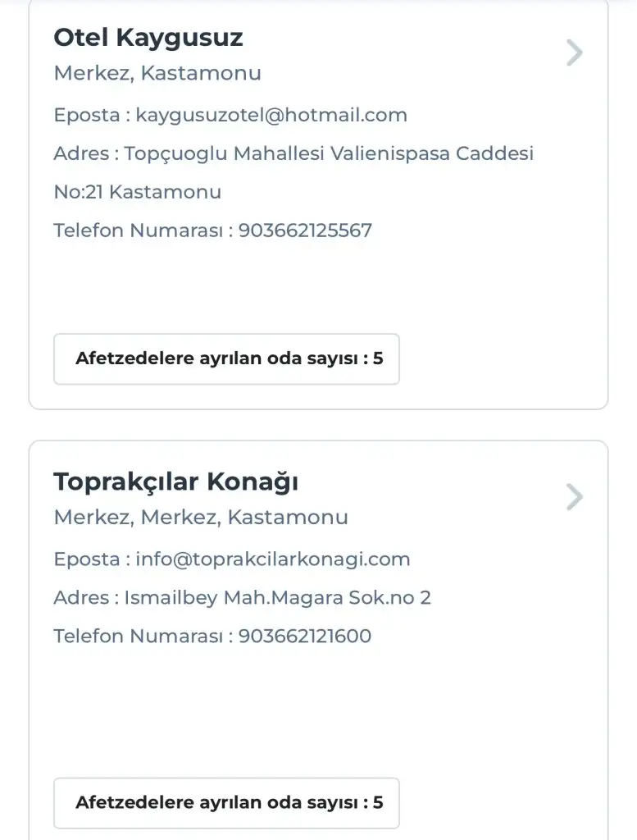Click the "Eposta" label in Otel Kaygusuz card

(x=86, y=115)
